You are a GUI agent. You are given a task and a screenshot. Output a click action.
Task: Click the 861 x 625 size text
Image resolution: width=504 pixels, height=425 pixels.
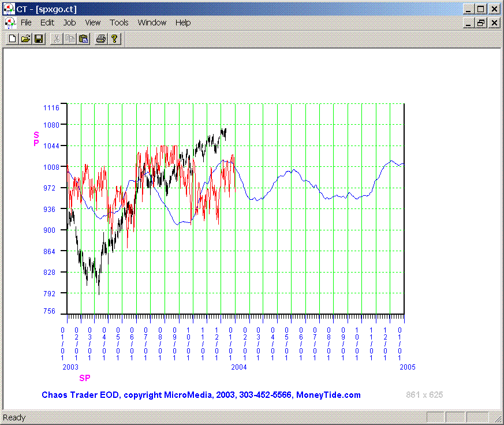pyautogui.click(x=424, y=395)
